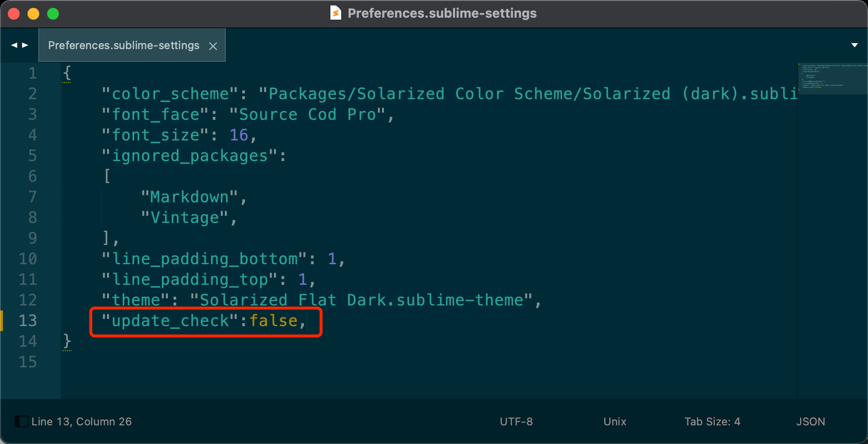Open the Tab Size: 4 menu

pos(712,421)
